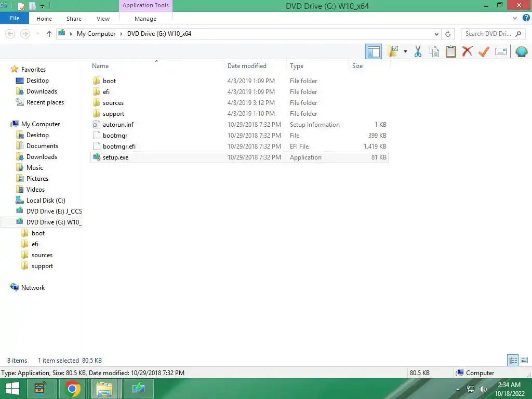Select Network in the navigation pane
Image resolution: width=532 pixels, height=399 pixels.
[28, 287]
